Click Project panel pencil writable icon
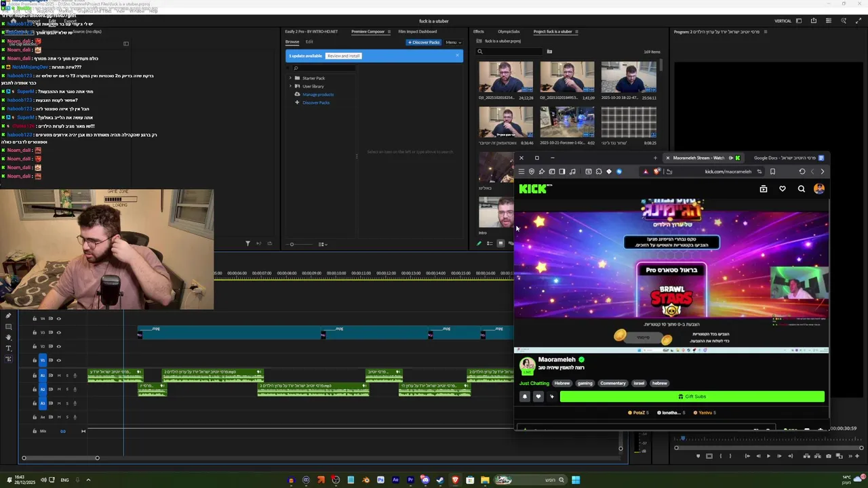 click(479, 243)
